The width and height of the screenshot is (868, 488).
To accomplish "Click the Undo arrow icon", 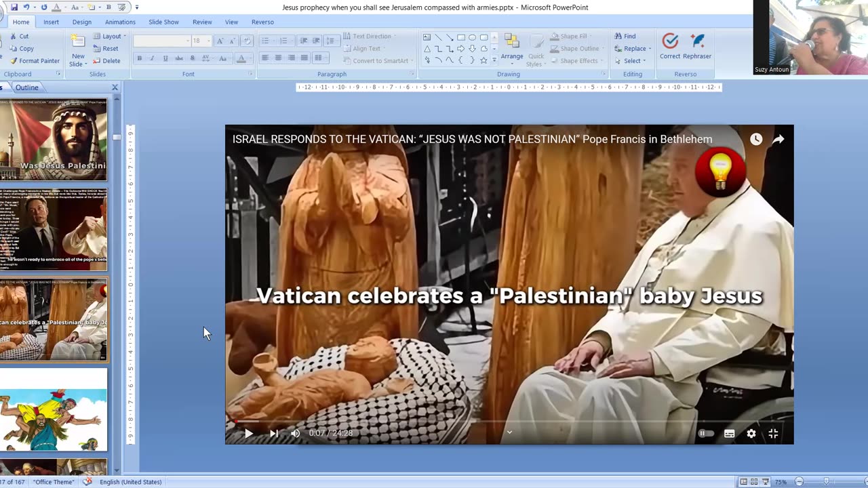I will click(x=26, y=7).
